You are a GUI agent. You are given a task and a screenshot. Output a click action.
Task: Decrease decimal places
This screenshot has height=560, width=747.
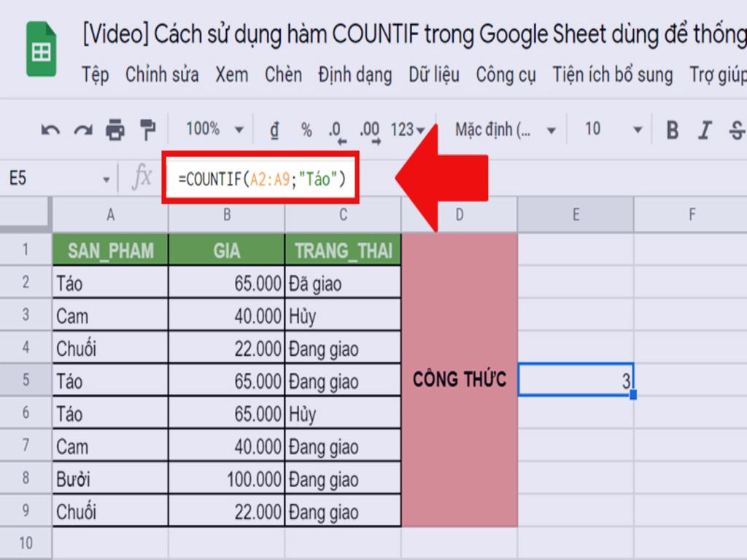[338, 130]
